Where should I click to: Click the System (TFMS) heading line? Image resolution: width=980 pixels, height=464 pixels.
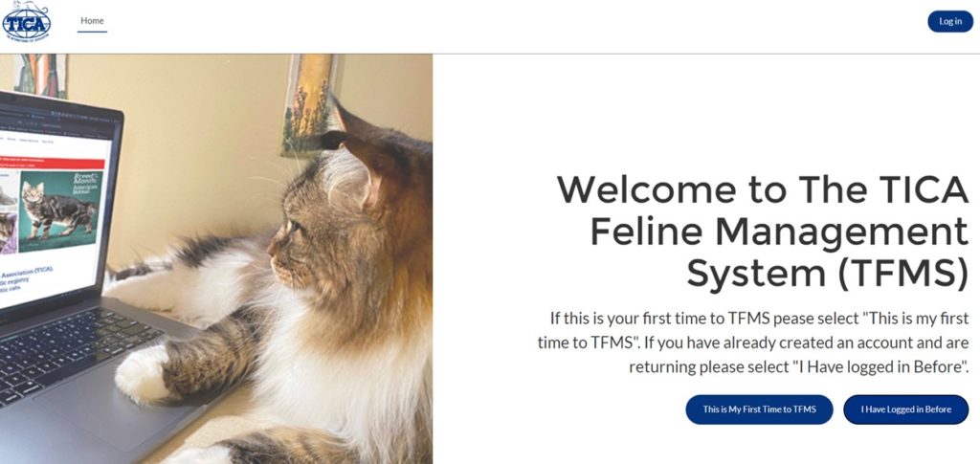pyautogui.click(x=828, y=273)
